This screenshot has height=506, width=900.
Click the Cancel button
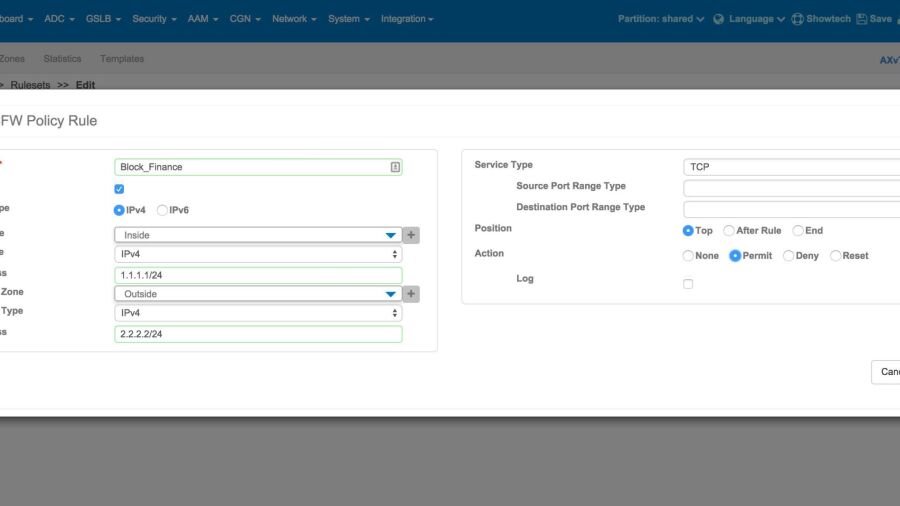886,372
